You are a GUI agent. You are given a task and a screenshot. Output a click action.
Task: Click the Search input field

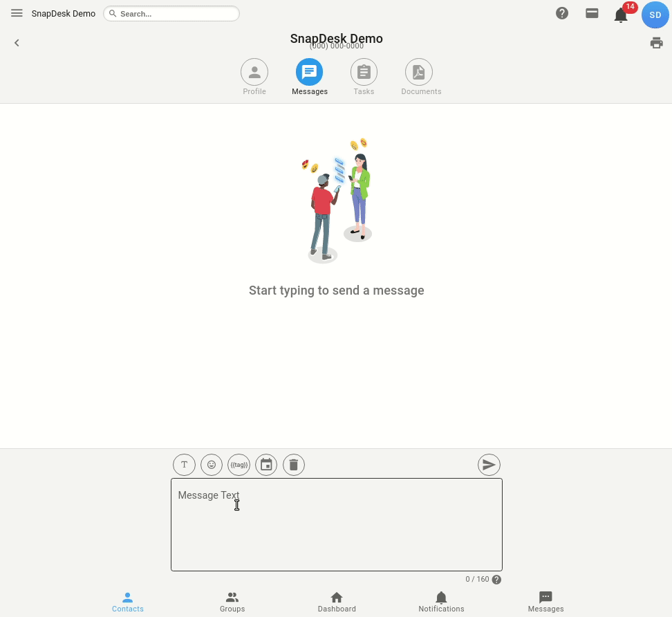(x=171, y=14)
